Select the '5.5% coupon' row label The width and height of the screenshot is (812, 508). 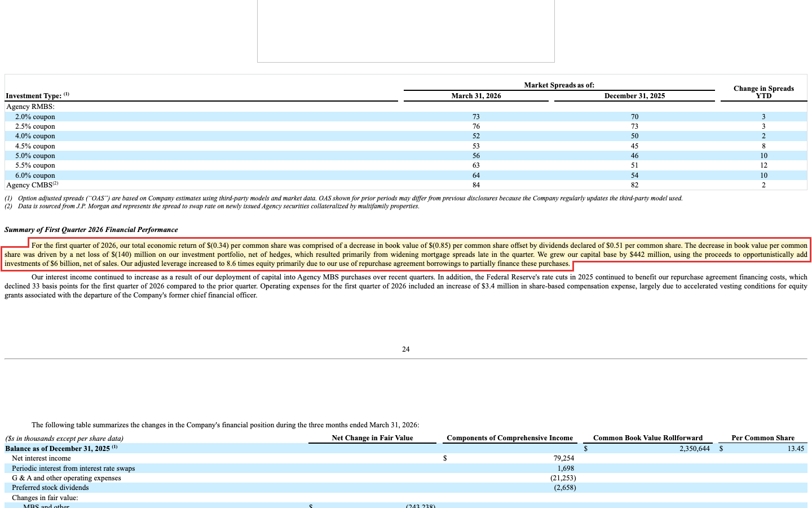click(x=35, y=165)
